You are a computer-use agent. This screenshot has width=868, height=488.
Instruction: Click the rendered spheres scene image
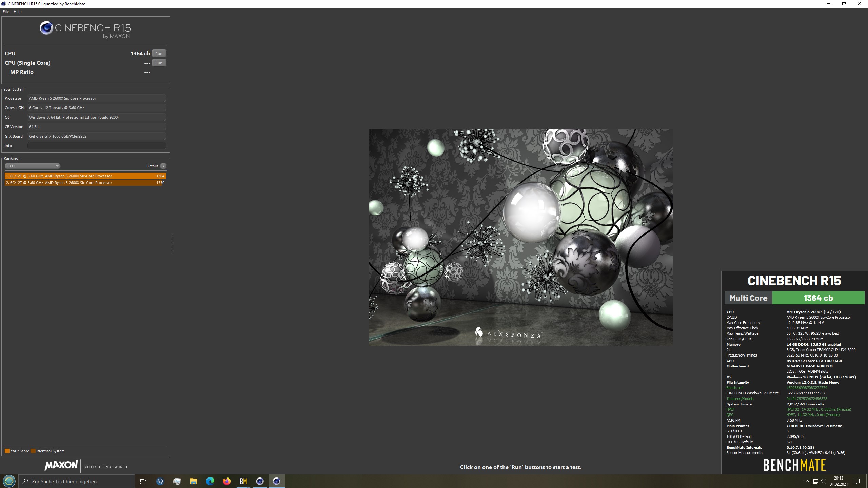[x=520, y=237]
